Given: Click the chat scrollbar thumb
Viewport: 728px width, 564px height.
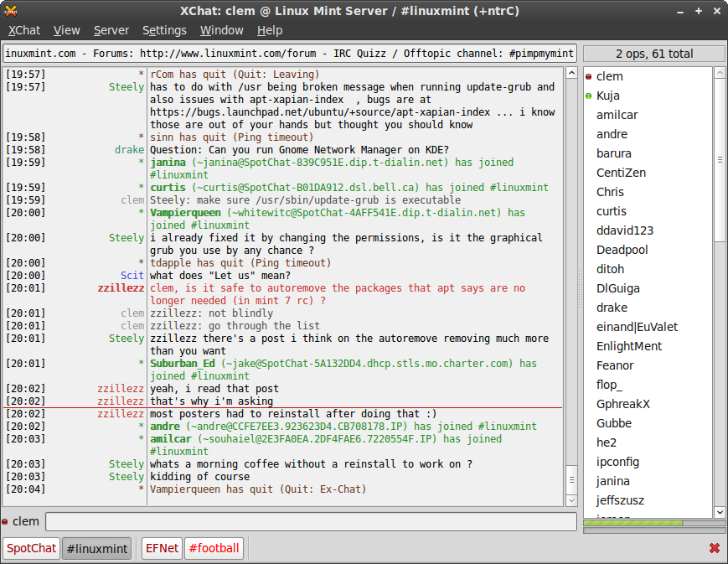Looking at the screenshot, I should [x=571, y=479].
